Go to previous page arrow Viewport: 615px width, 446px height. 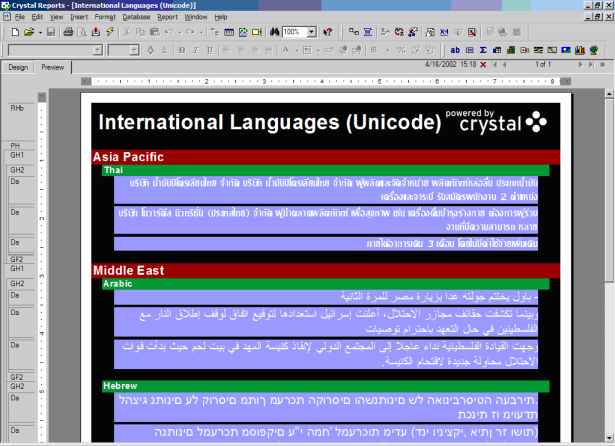coord(505,64)
